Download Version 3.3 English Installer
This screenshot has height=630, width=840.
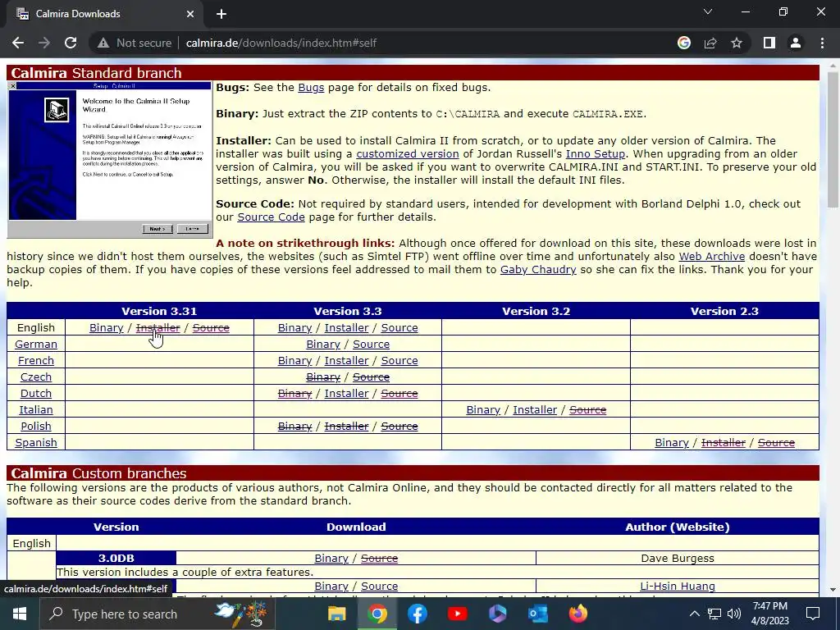coord(346,328)
